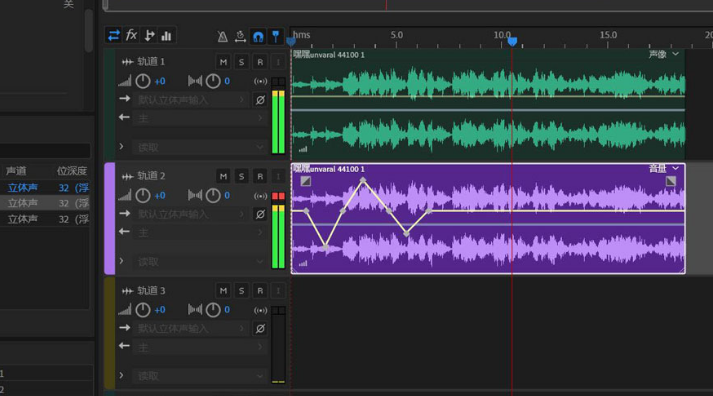Click the pan knob of 轨道 1
This screenshot has height=396, width=713.
tap(213, 81)
